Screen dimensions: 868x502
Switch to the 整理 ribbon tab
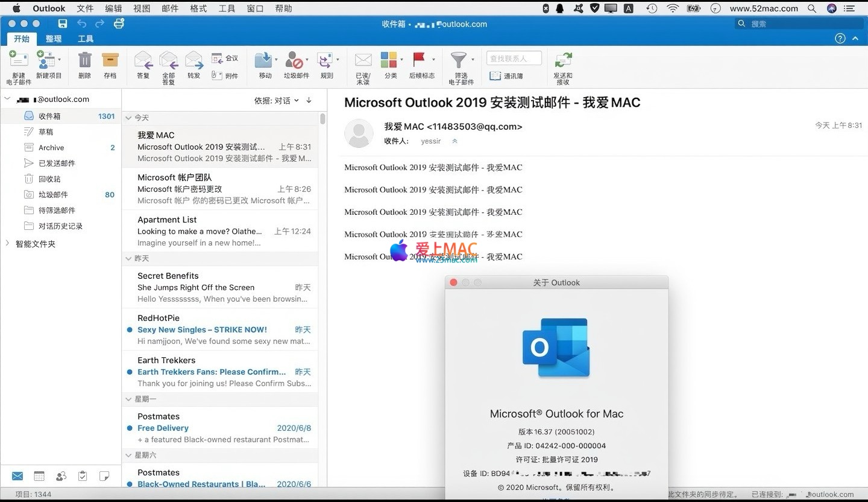(x=54, y=39)
